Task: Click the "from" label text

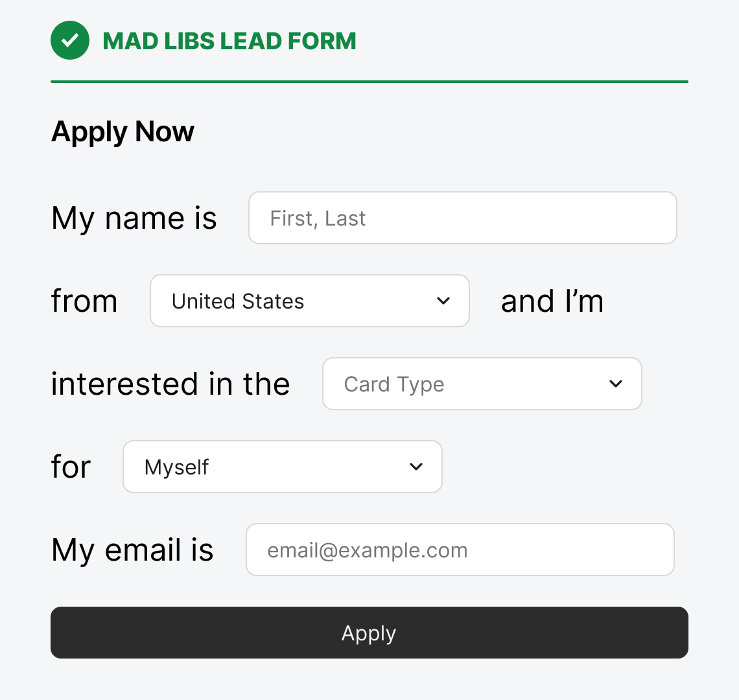Action: (84, 301)
